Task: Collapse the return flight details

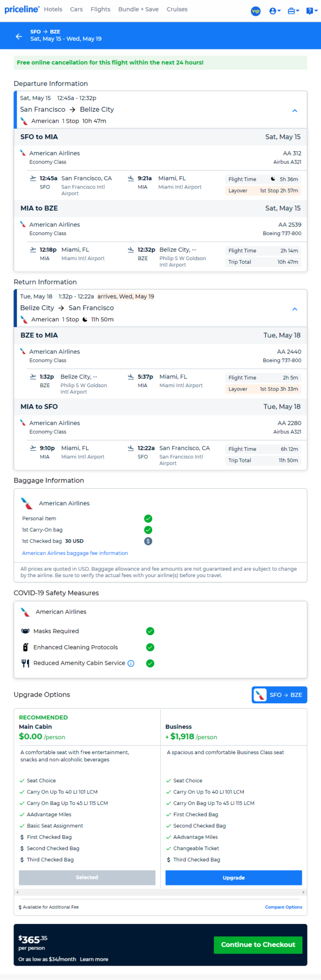Action: (295, 309)
